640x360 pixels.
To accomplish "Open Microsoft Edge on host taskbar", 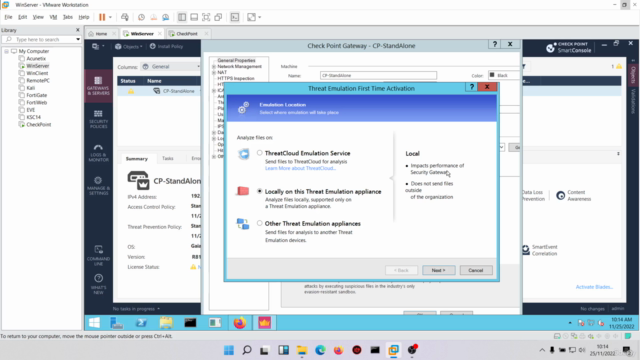I will [320, 350].
